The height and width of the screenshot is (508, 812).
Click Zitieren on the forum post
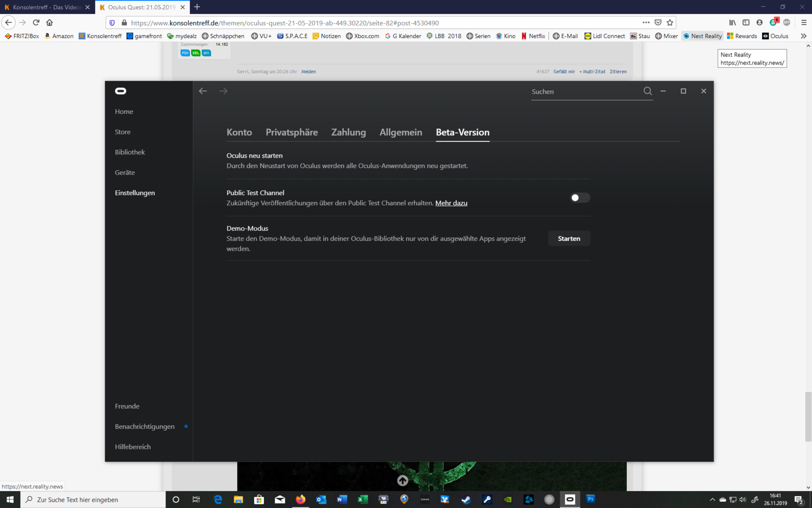coord(618,72)
